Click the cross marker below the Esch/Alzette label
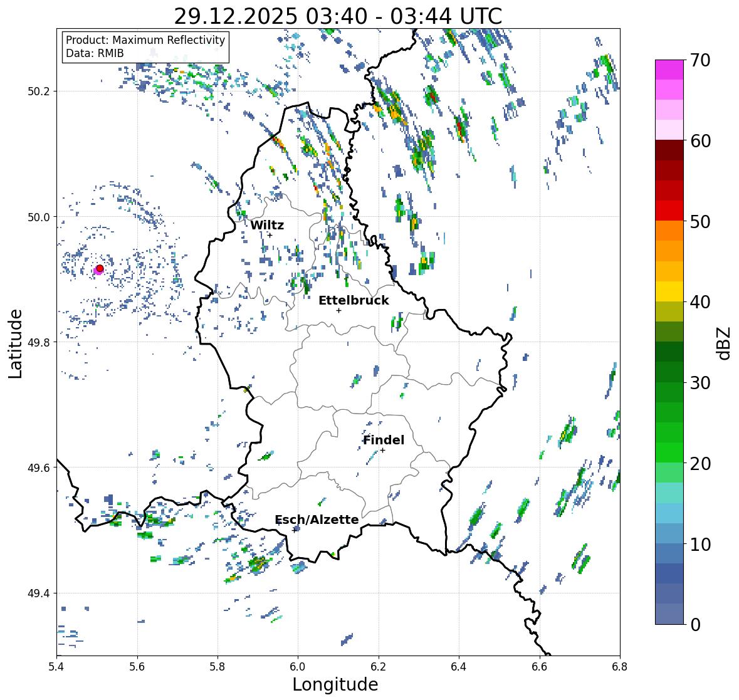 pos(295,530)
